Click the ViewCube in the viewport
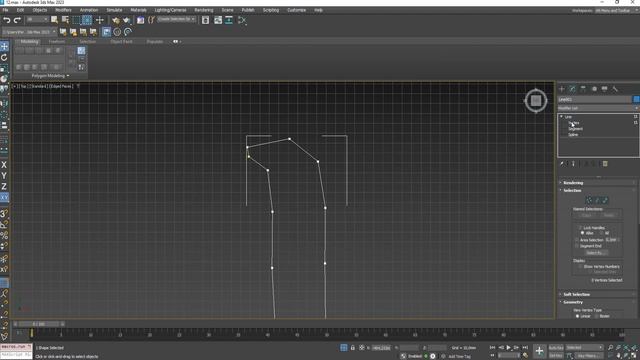This screenshot has height=360, width=640. point(536,101)
